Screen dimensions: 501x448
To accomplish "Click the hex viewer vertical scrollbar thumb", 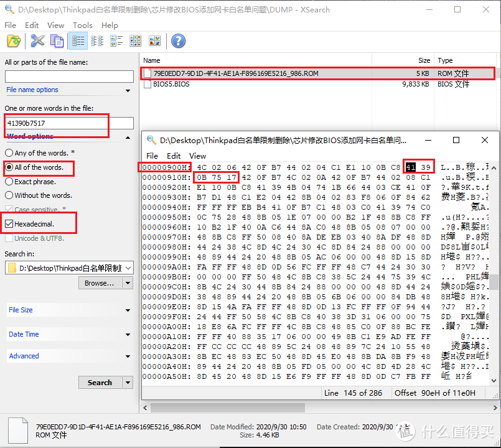I will coord(494,282).
